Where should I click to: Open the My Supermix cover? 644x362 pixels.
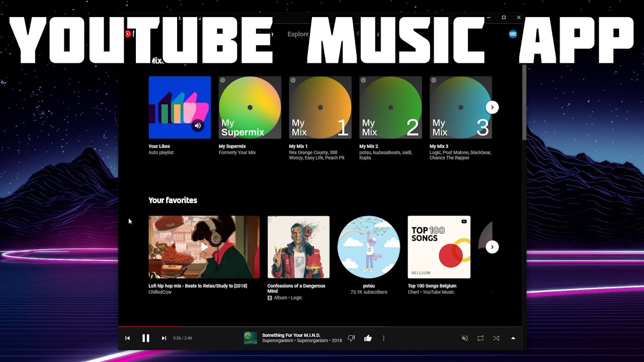tap(250, 108)
